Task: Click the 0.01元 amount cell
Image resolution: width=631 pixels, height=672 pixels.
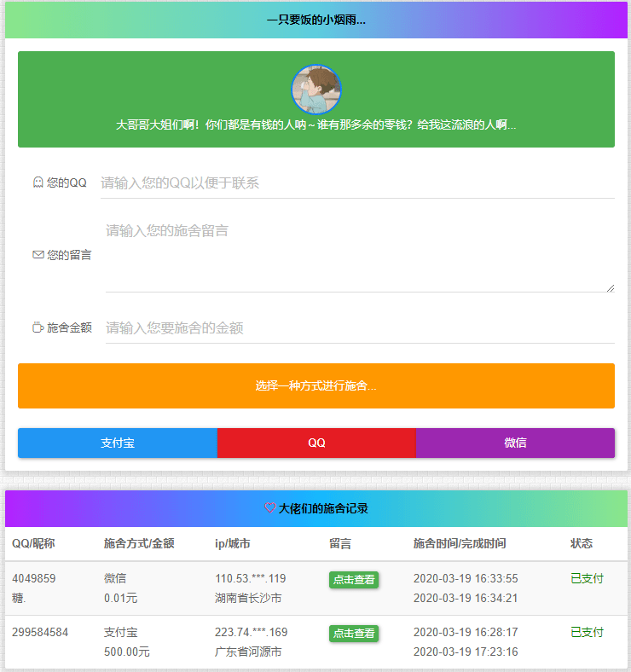Action: pos(121,598)
